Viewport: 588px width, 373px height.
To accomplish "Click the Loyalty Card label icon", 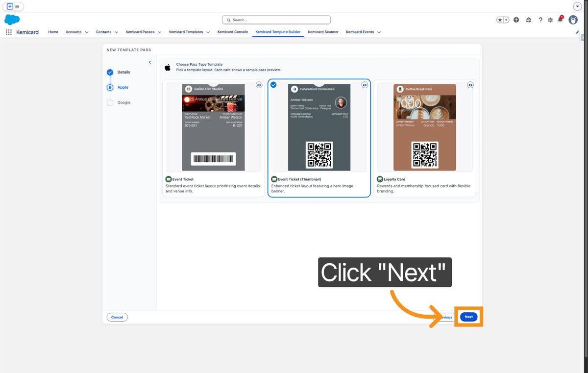I will point(380,179).
